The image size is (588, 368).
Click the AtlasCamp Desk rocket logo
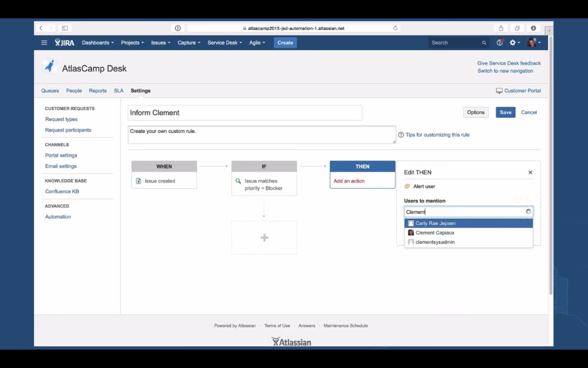point(50,66)
